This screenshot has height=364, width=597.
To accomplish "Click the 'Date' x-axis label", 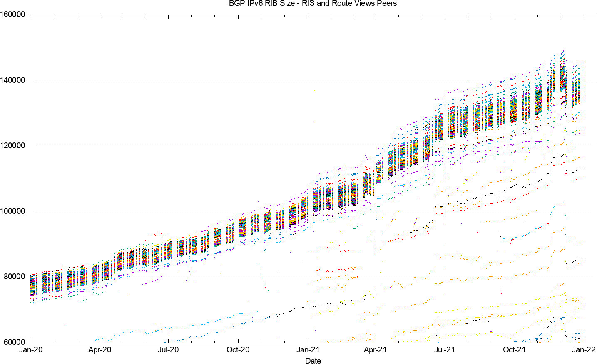I will [x=313, y=361].
